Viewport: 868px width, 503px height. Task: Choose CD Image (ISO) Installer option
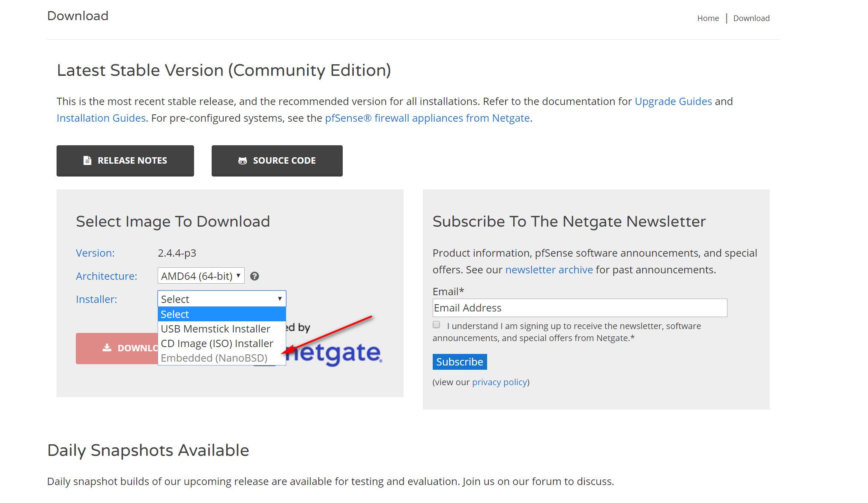(x=217, y=343)
